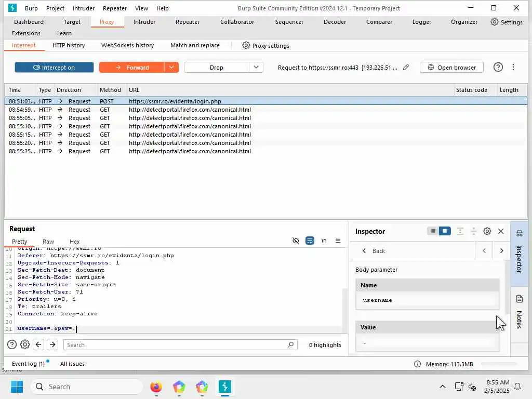The width and height of the screenshot is (532, 399).
Task: Open the Request editor hamburger menu
Action: [x=338, y=241]
